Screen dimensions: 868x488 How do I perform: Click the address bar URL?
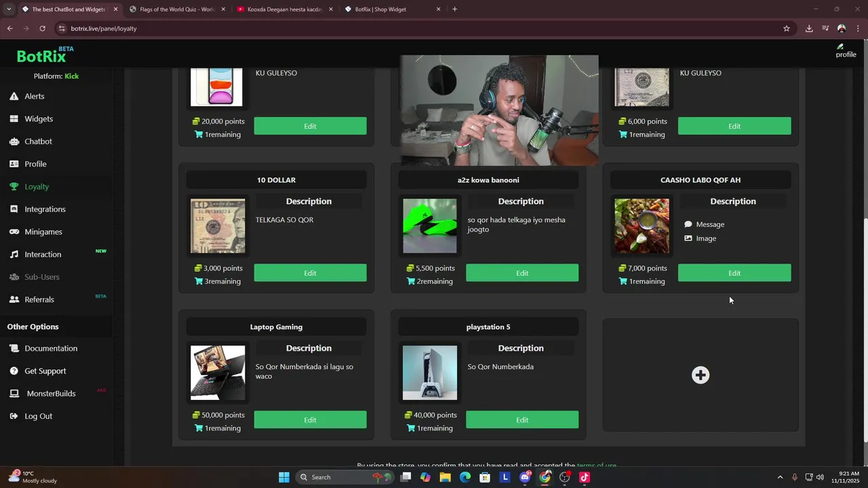104,28
